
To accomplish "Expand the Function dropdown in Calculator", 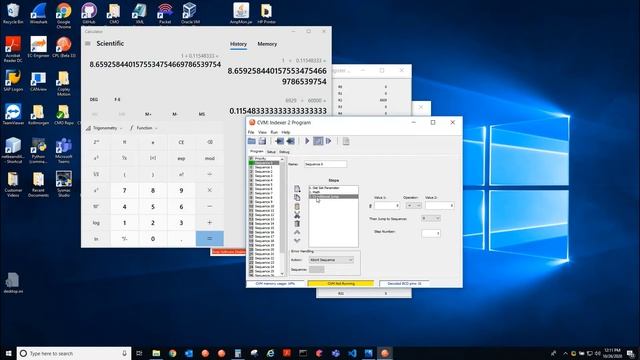I will [144, 128].
